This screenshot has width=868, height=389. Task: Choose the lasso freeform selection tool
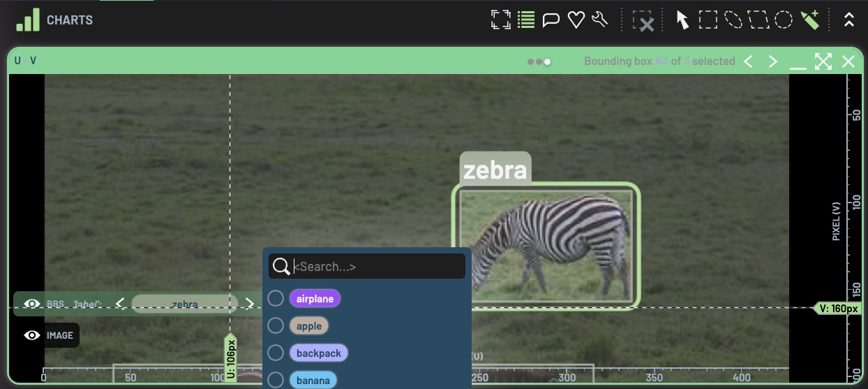[733, 20]
